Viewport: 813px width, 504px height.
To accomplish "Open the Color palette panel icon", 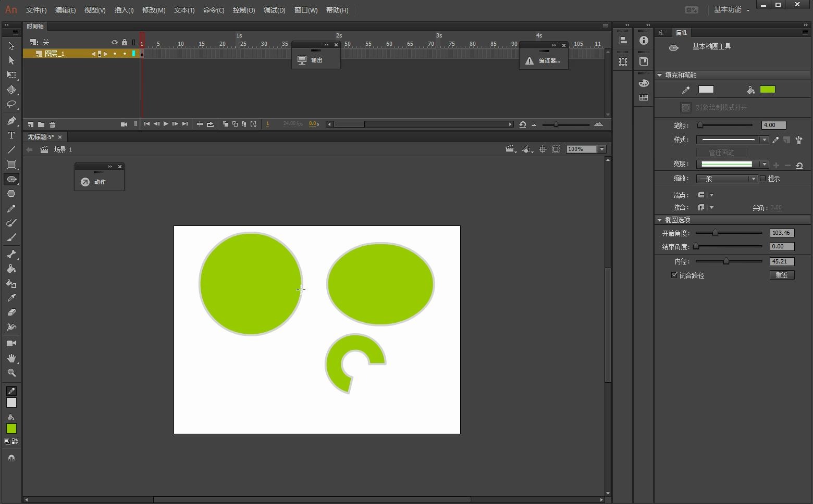I will point(644,83).
